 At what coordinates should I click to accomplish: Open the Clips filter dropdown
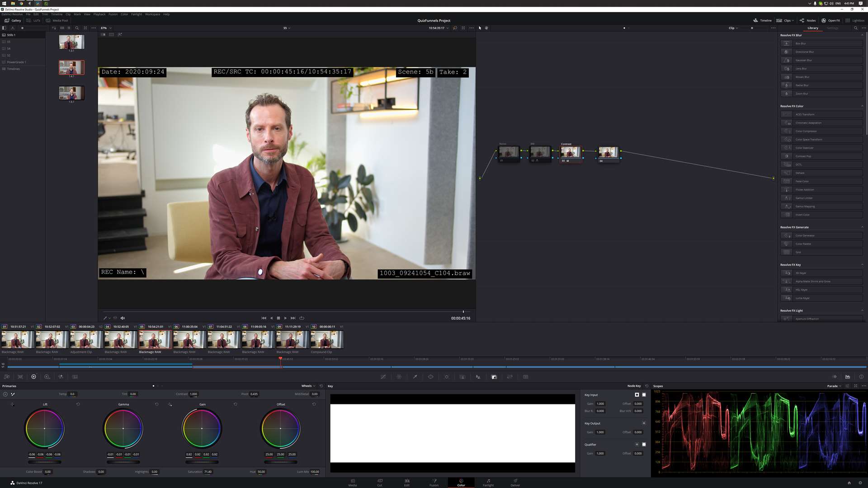coord(785,20)
